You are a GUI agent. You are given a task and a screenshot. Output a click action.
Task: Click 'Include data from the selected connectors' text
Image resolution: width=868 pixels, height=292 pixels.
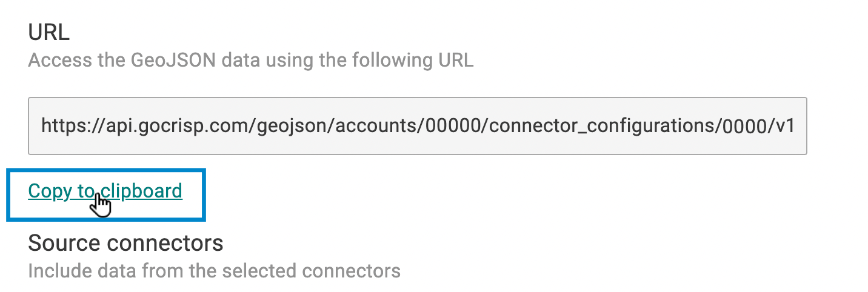[214, 270]
